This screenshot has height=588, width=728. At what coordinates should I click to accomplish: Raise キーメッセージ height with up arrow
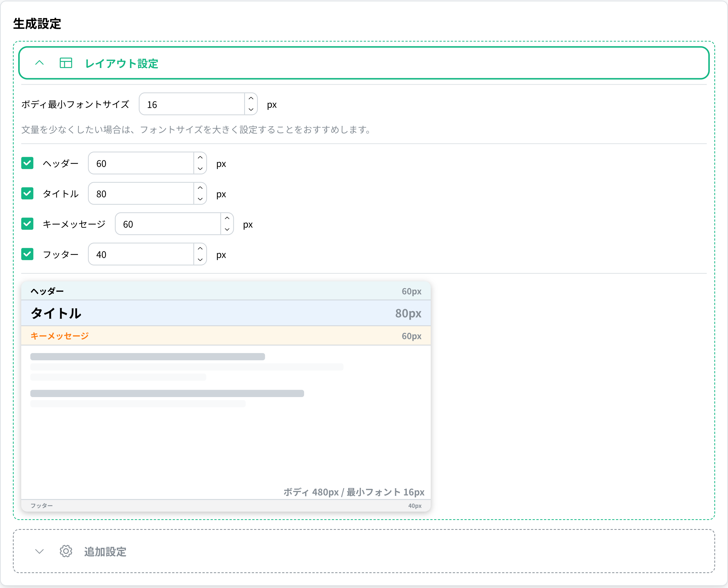point(227,219)
